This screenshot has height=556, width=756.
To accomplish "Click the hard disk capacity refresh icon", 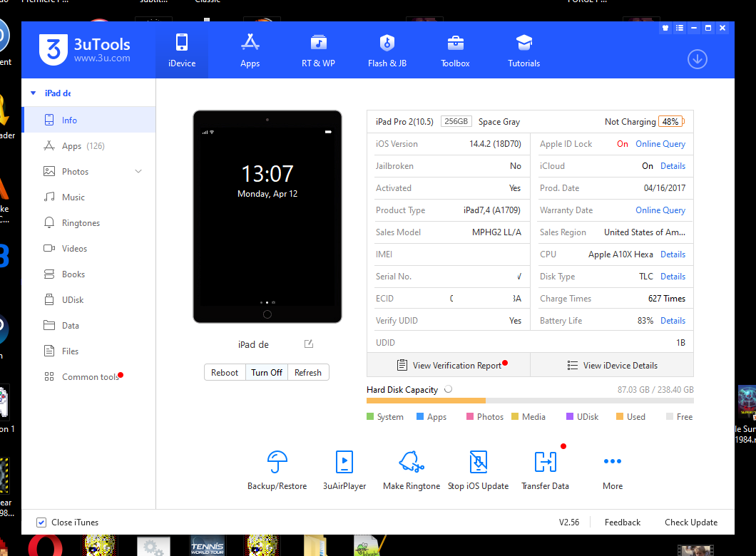I will [x=449, y=389].
